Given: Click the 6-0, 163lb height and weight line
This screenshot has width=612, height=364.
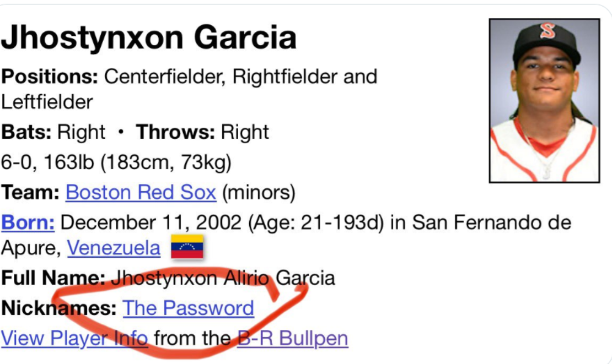Looking at the screenshot, I should [116, 162].
